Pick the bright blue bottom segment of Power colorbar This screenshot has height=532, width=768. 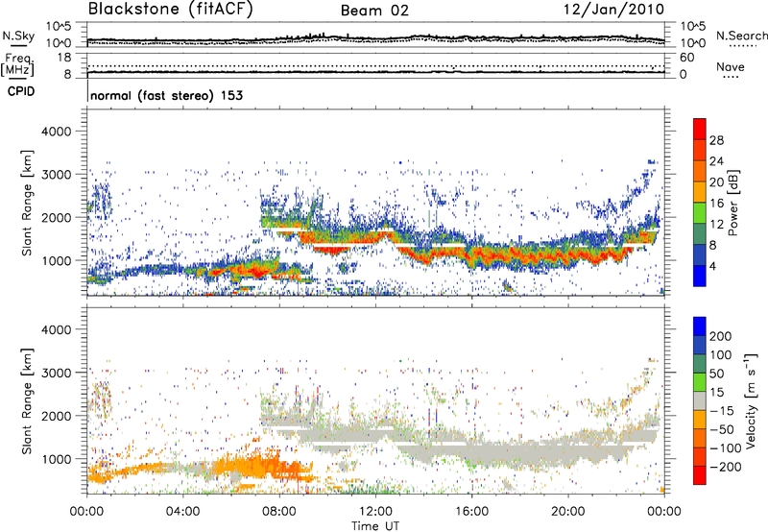pos(700,276)
